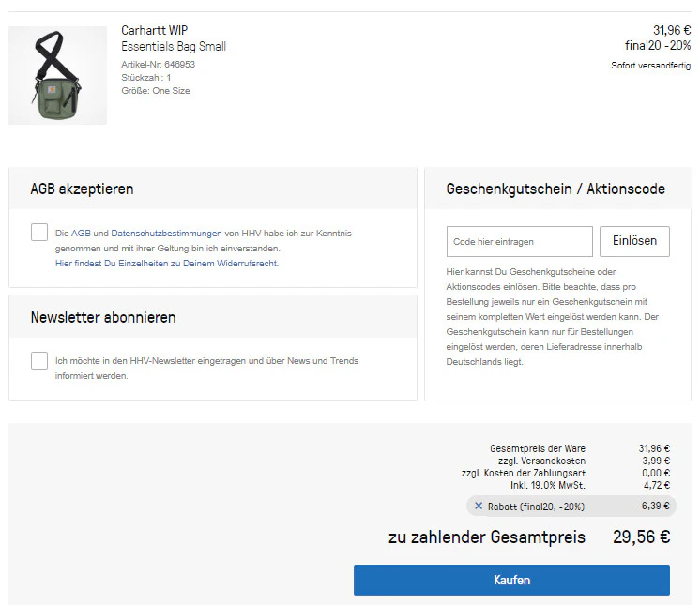Click the 'Rabatt (final20, -20%)' label
The height and width of the screenshot is (605, 700).
click(x=536, y=507)
